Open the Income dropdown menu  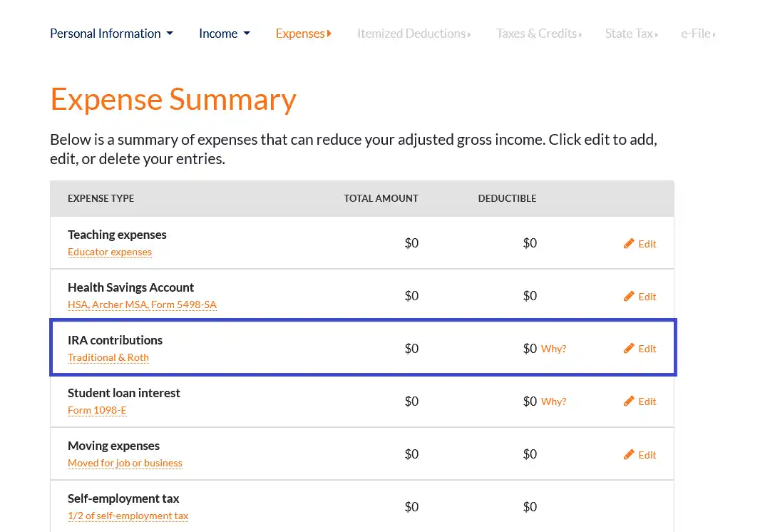click(225, 33)
